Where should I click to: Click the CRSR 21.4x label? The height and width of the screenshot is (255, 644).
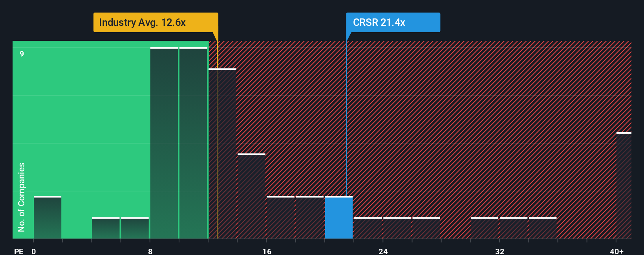pyautogui.click(x=393, y=22)
